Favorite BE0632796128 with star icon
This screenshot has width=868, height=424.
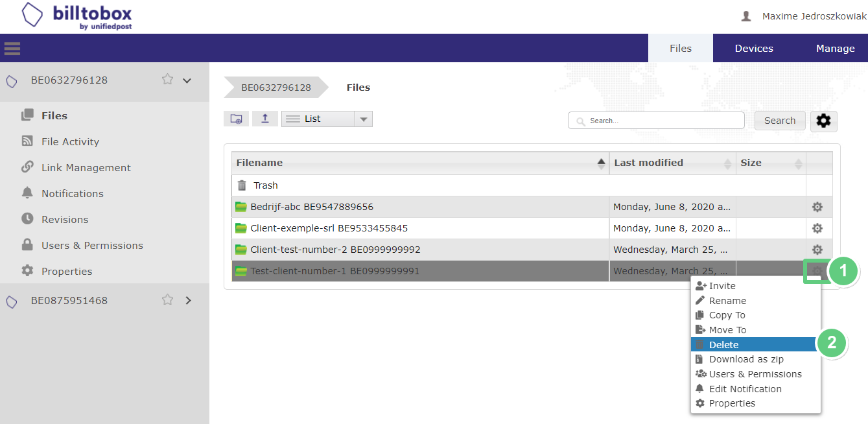167,79
